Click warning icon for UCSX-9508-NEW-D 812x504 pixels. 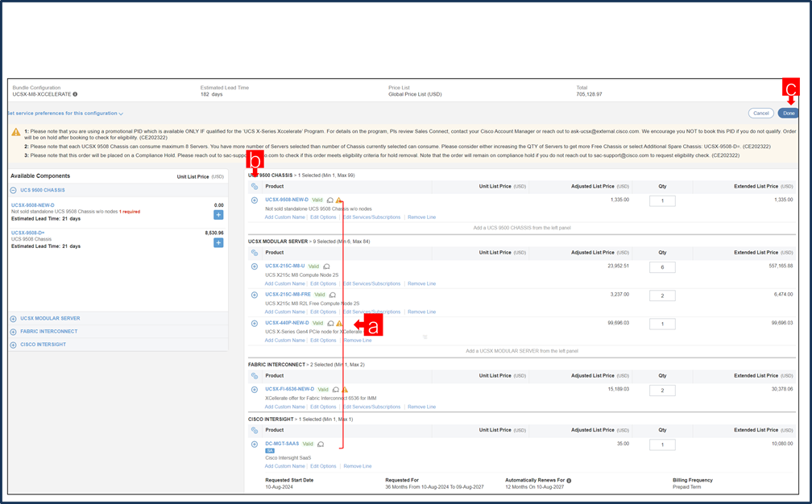[x=338, y=200]
